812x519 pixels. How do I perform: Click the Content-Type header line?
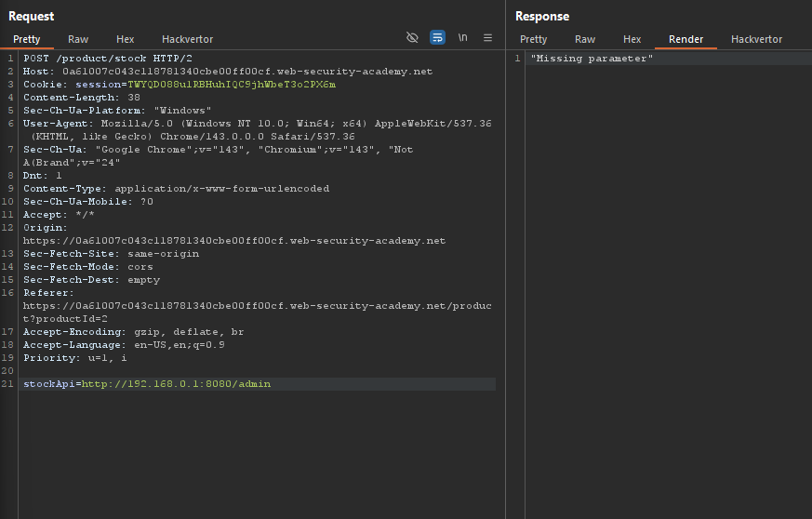[x=176, y=189]
